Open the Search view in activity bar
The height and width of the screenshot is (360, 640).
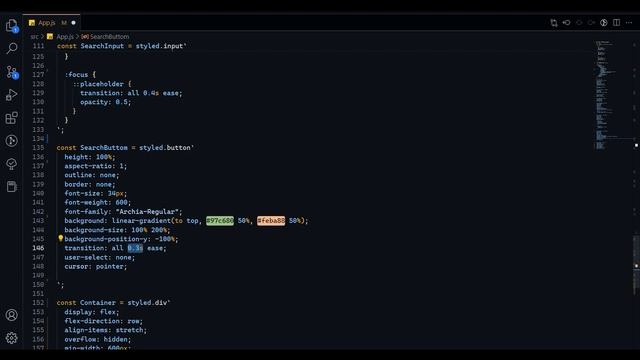[x=11, y=48]
